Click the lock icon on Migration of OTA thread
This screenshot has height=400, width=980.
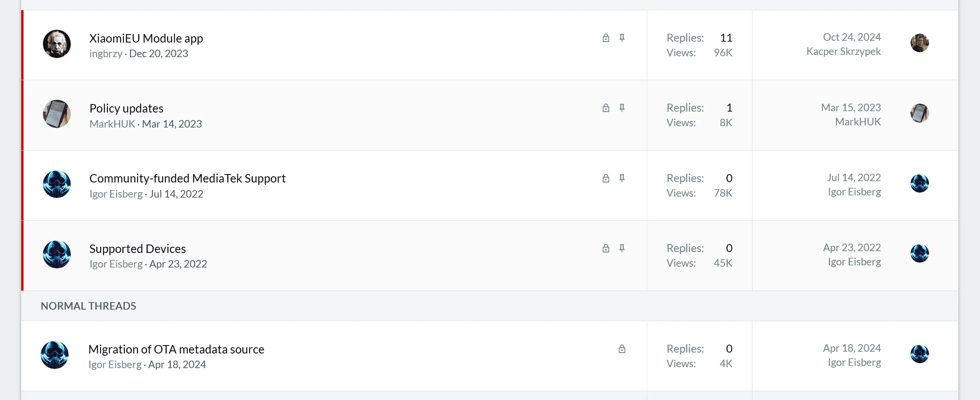(622, 349)
